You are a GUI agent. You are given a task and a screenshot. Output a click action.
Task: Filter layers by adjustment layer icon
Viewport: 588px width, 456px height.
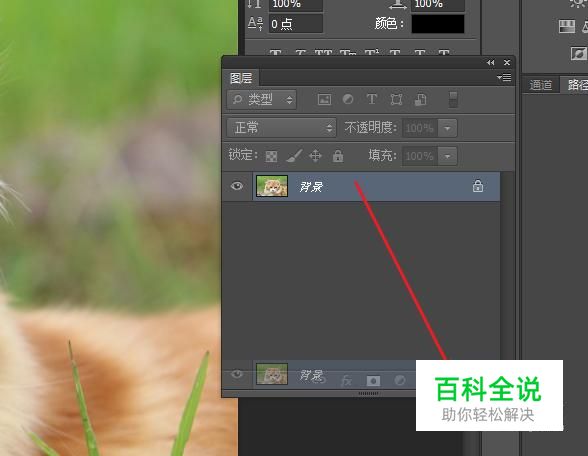point(348,99)
